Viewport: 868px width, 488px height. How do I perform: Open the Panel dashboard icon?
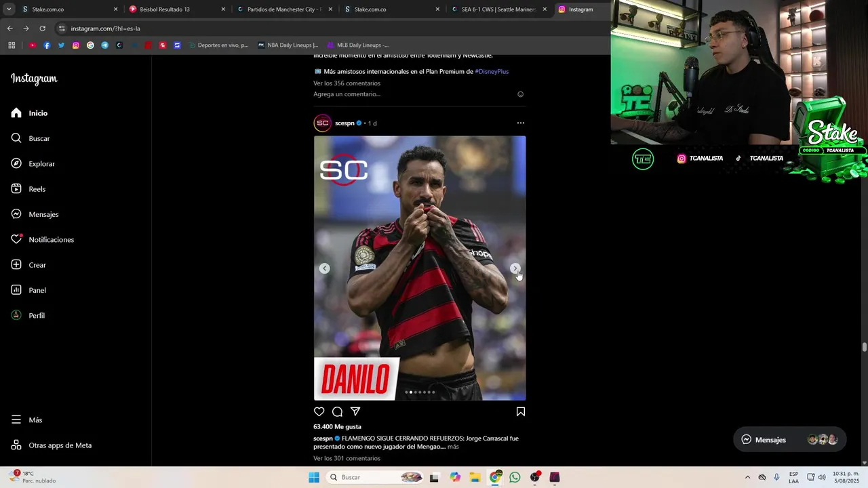point(16,290)
